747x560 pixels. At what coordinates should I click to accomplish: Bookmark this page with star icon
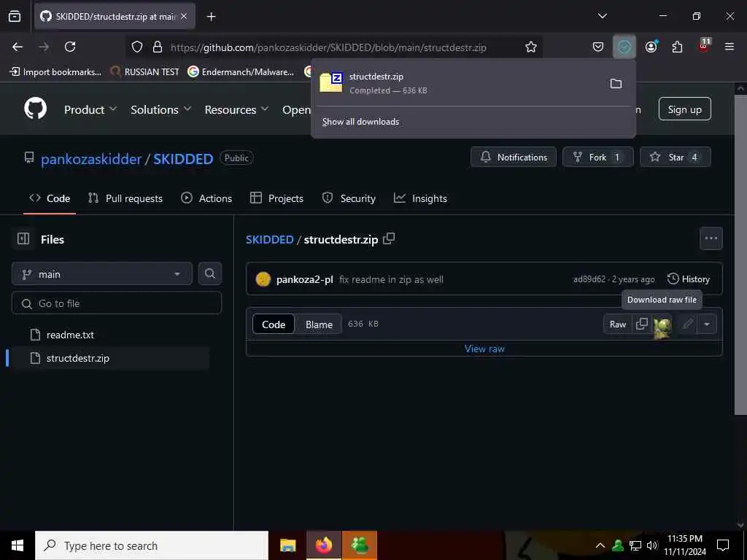tap(531, 47)
